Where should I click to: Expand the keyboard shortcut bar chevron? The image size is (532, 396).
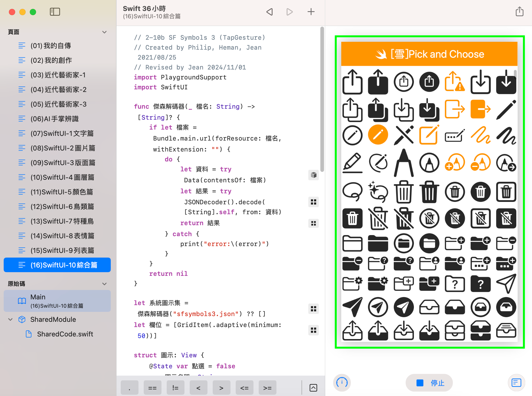click(313, 388)
